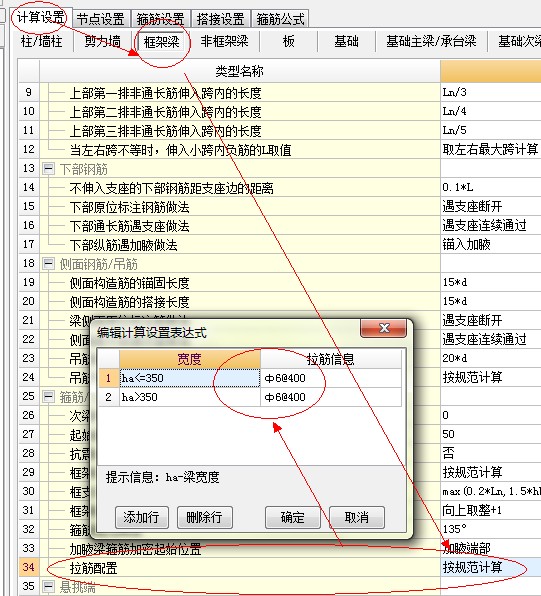
Task: Confirm the dialog with 确定
Action: click(292, 517)
